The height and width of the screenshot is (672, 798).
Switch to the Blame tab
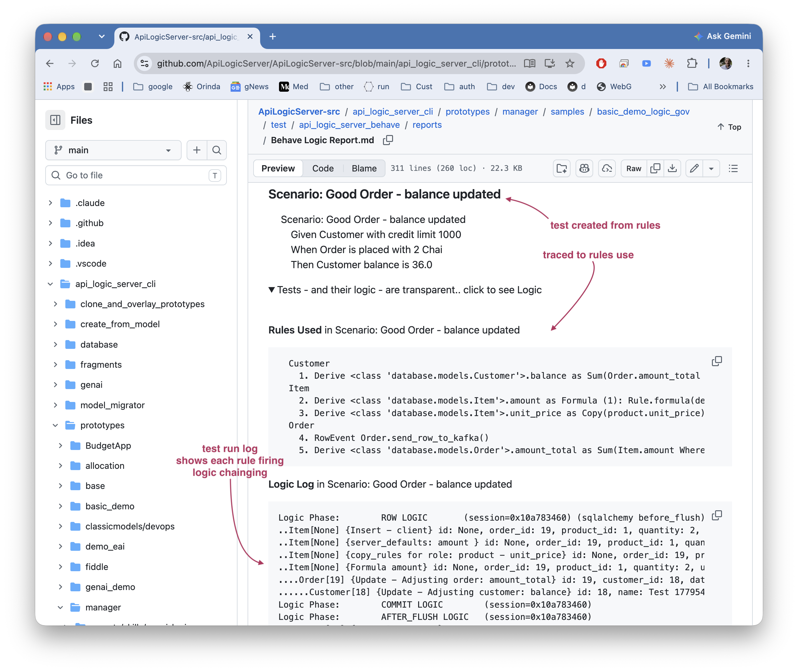364,168
